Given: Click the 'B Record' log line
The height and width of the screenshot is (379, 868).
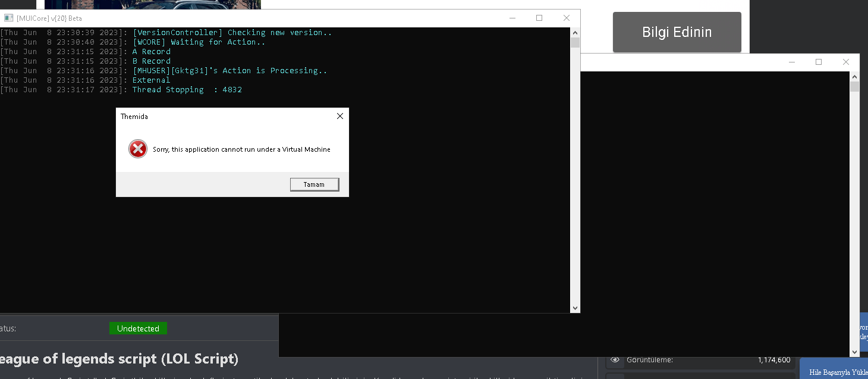Looking at the screenshot, I should (x=86, y=61).
